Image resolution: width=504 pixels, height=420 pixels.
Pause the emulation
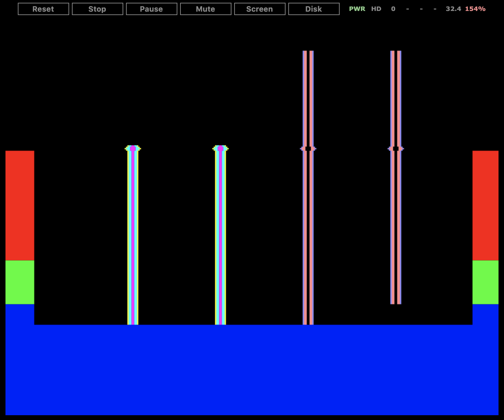click(152, 9)
